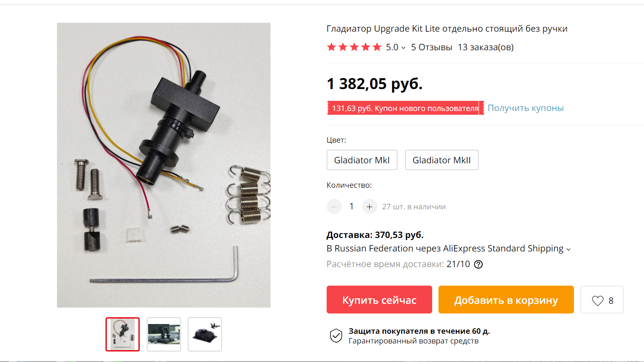This screenshot has height=362, width=644.
Task: Decrease quantity with the minus button
Action: point(334,207)
